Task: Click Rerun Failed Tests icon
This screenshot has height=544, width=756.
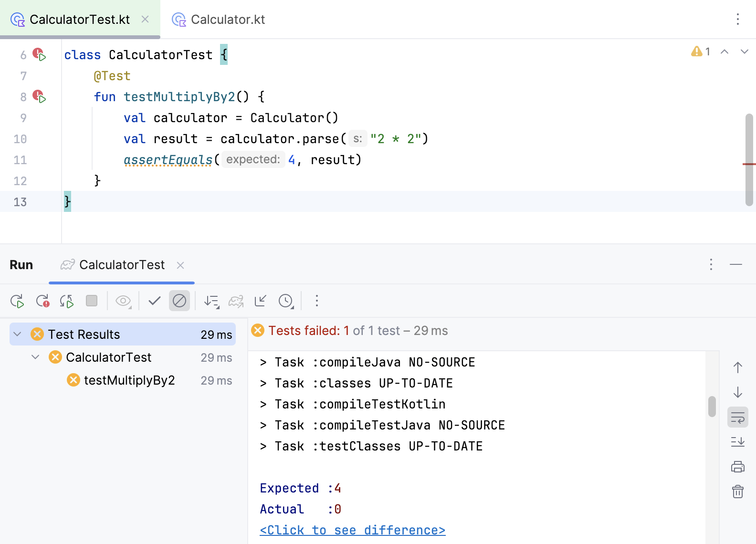Action: (42, 301)
